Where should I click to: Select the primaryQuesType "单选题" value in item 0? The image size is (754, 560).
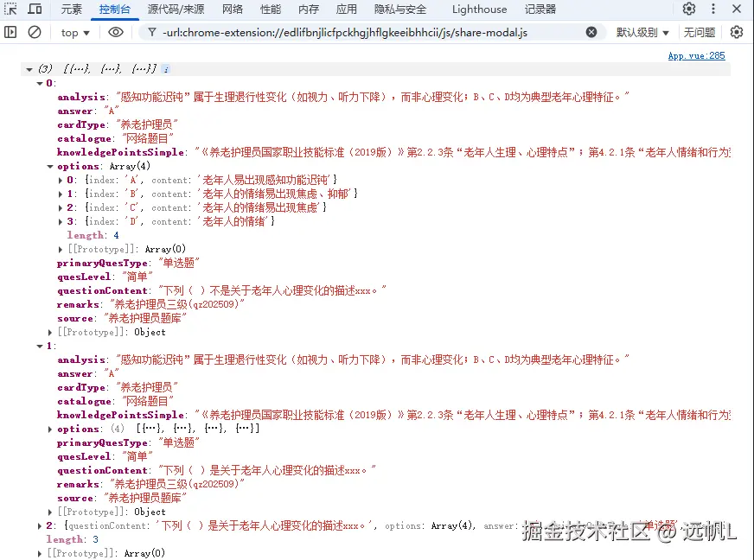(178, 263)
